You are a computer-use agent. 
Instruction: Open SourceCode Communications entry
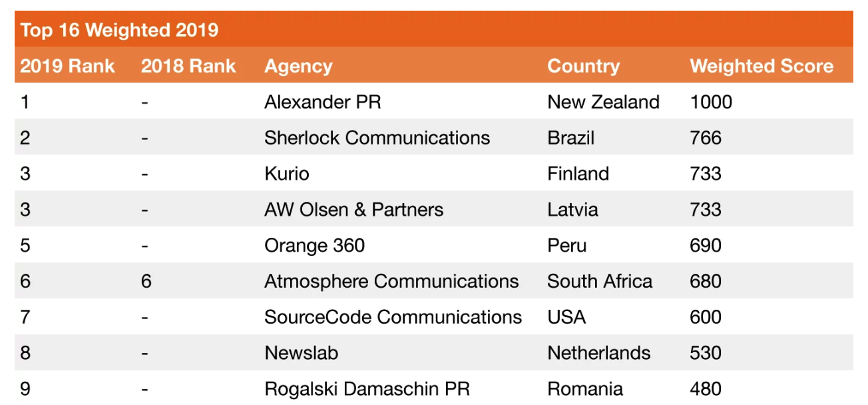393,318
